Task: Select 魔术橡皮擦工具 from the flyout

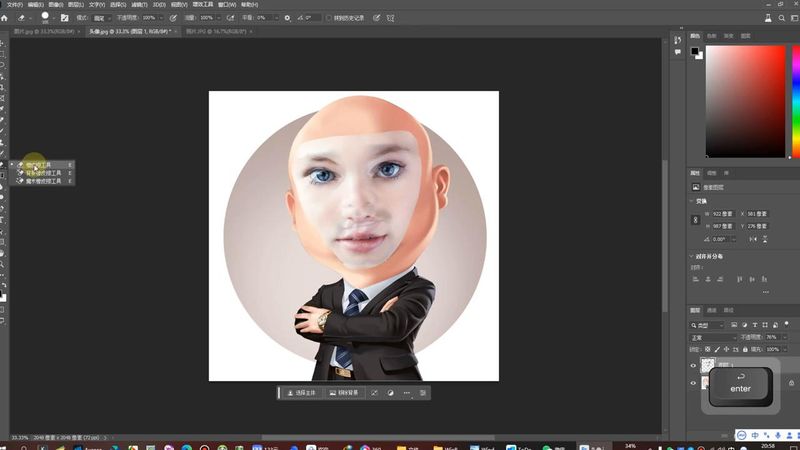Action: (43, 181)
